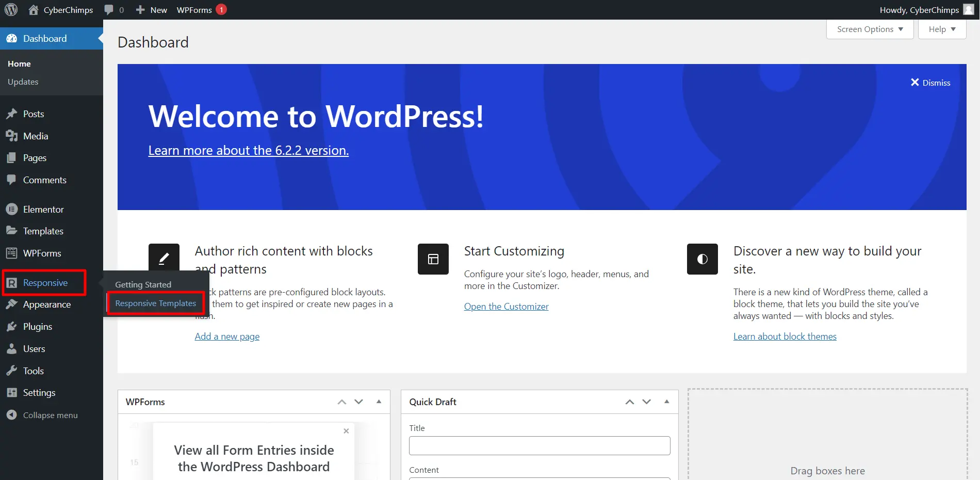The height and width of the screenshot is (480, 980).
Task: Expand the Help dropdown tab
Action: pos(942,29)
